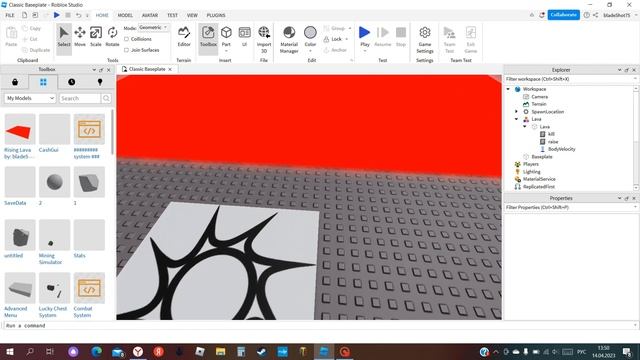Open Toolbox Recent tab (clock icon)
Image resolution: width=640 pixels, height=360 pixels.
pyautogui.click(x=71, y=82)
